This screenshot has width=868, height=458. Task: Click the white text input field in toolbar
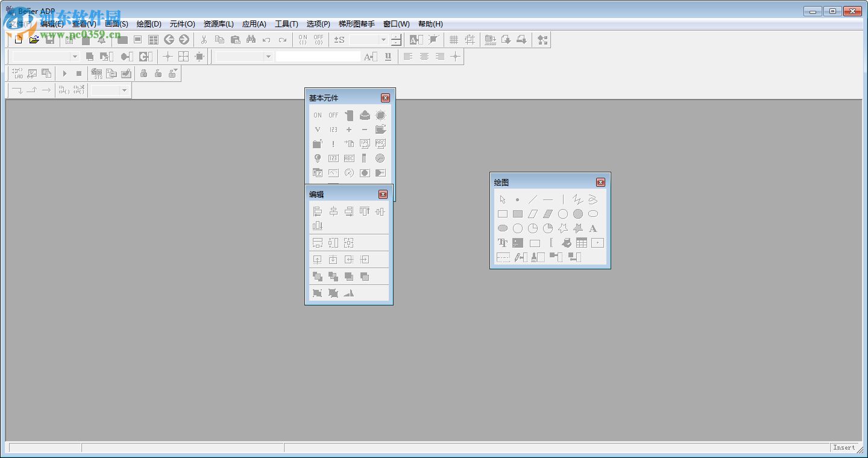click(x=318, y=57)
